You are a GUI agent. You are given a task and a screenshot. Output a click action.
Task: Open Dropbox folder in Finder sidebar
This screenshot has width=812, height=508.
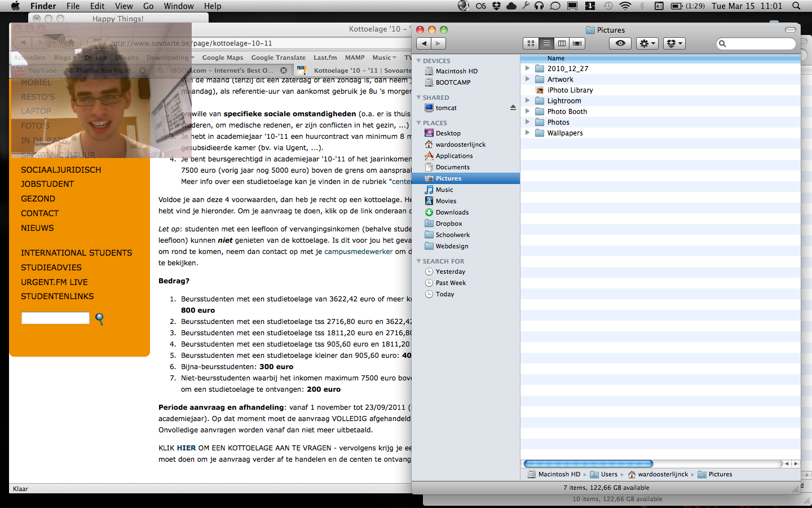(x=449, y=224)
